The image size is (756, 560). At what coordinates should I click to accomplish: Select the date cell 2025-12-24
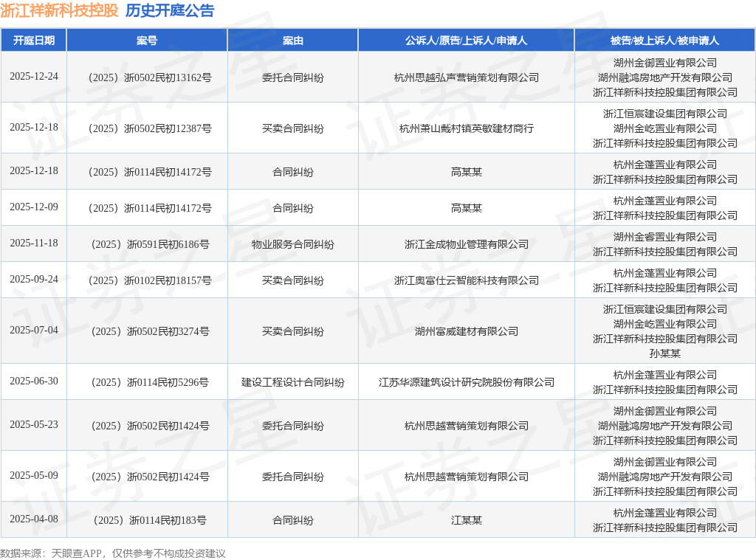[34, 77]
